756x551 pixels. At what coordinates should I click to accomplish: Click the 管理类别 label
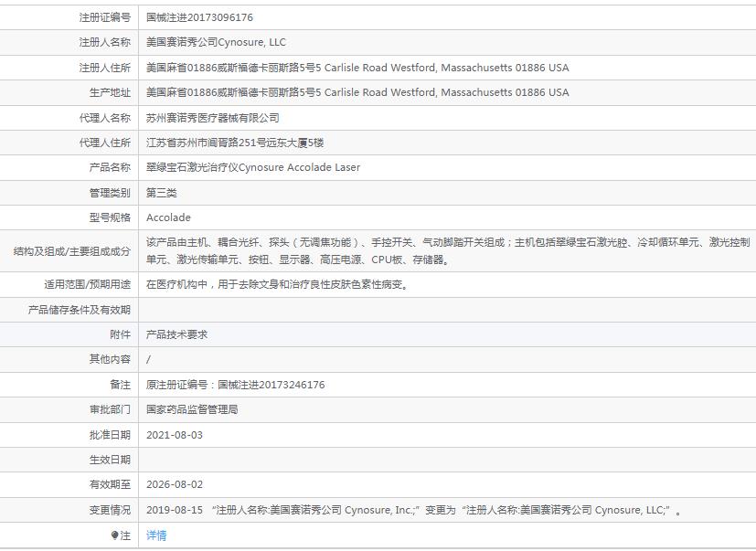point(110,193)
